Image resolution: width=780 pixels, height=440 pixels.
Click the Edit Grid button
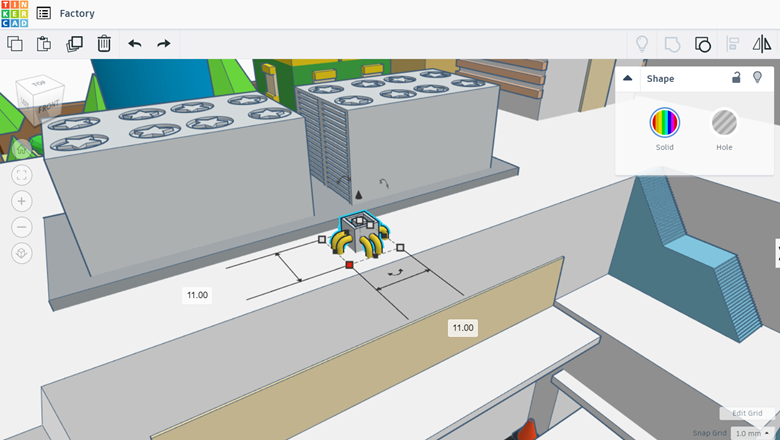click(747, 413)
